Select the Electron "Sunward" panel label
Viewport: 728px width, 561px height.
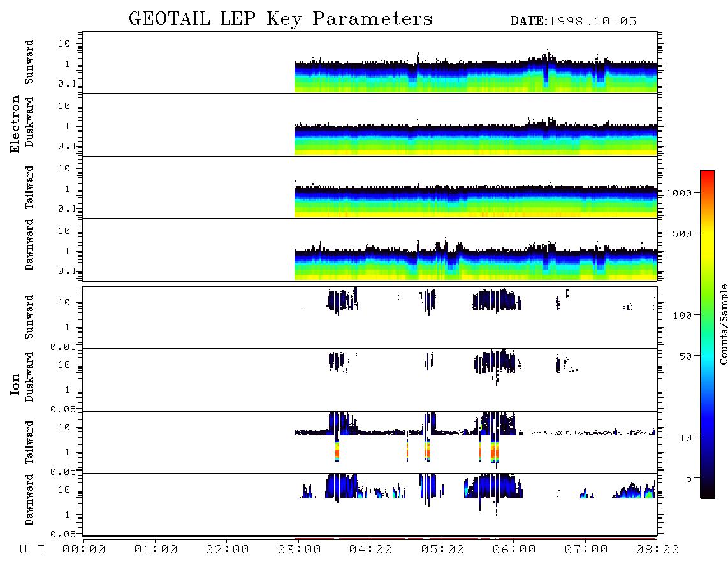coord(29,62)
